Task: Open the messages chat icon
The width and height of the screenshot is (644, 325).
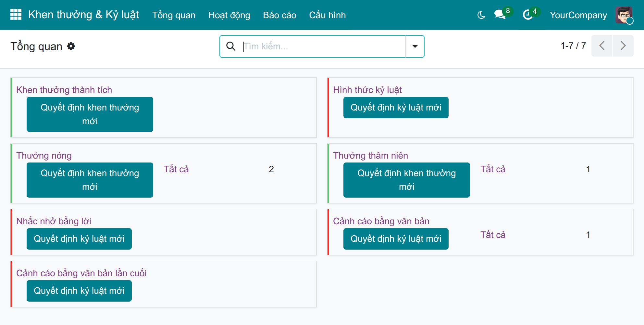Action: (x=500, y=15)
